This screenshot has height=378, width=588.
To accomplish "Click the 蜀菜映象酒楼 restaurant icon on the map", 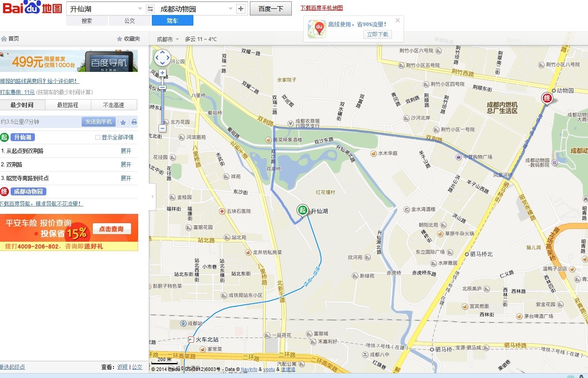I will pyautogui.click(x=268, y=140).
